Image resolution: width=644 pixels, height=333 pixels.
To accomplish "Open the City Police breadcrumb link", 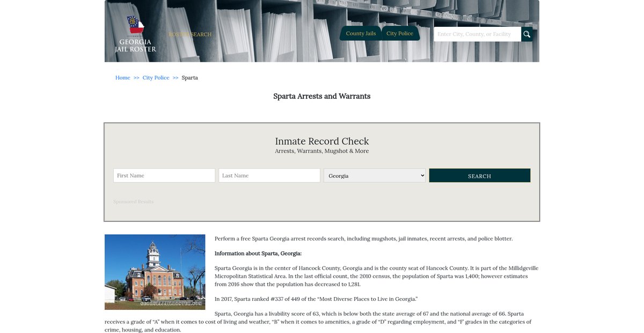I will pos(156,78).
